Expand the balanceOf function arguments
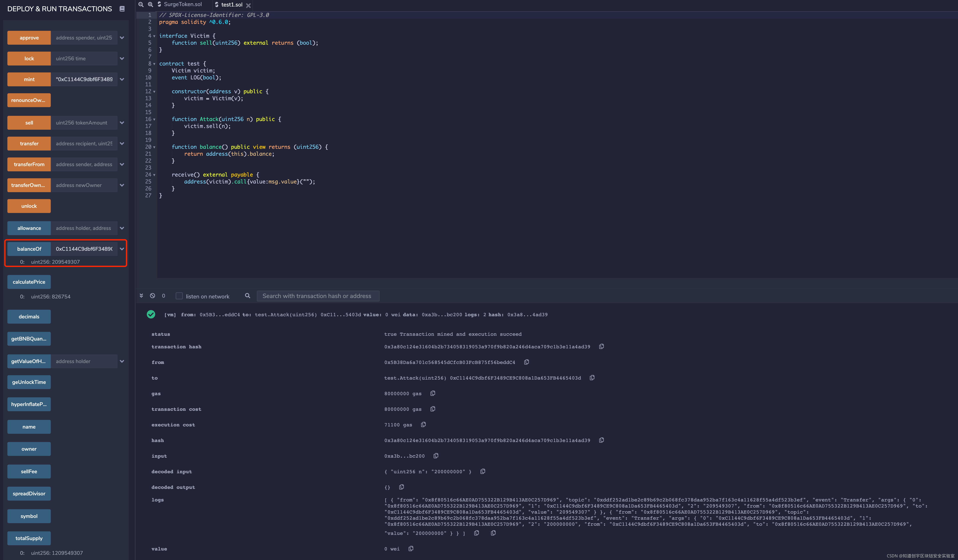958x560 pixels. (x=122, y=249)
